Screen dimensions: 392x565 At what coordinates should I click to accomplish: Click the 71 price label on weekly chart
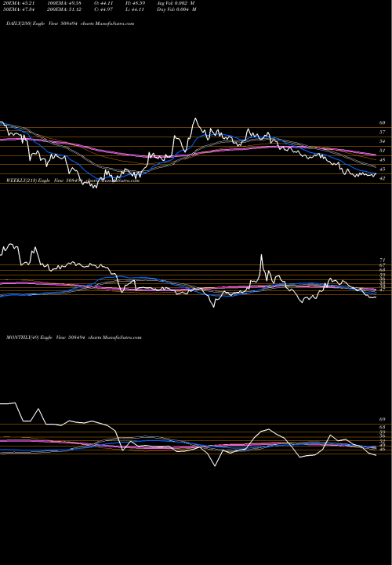coord(383,261)
